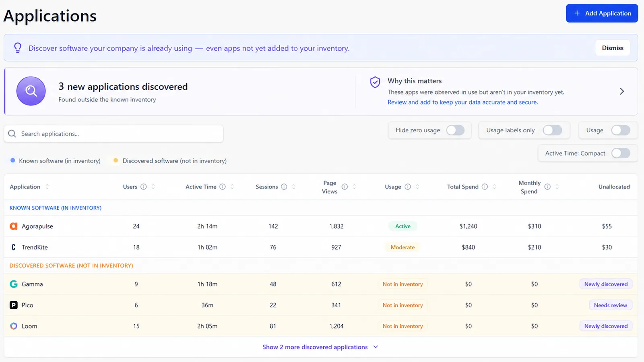Select the Gamma application name
Image resolution: width=644 pixels, height=362 pixels.
(x=32, y=284)
